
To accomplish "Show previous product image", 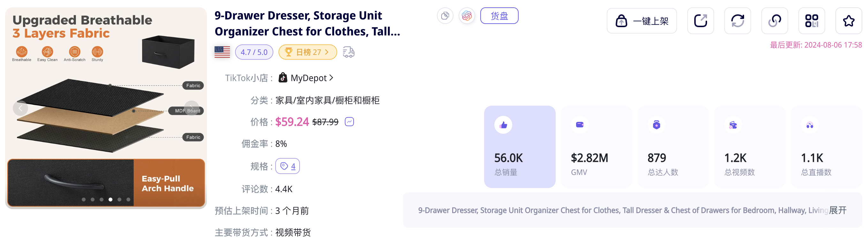I will coord(20,108).
